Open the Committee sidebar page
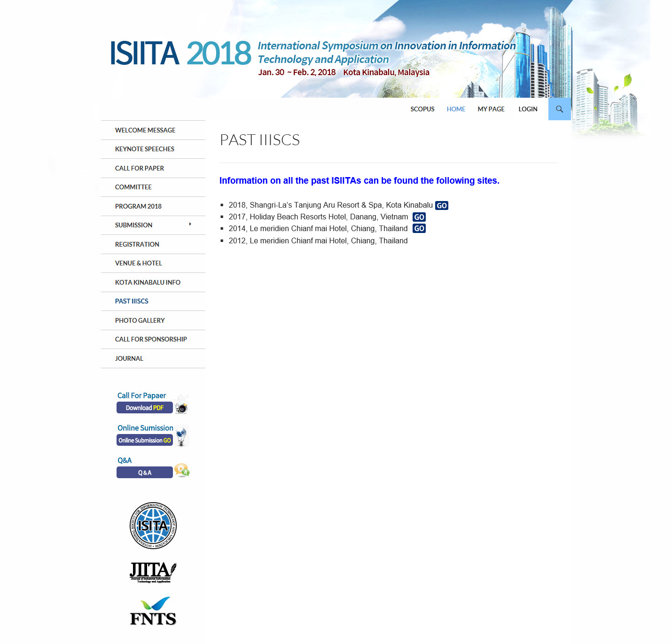672x644 pixels. [153, 187]
